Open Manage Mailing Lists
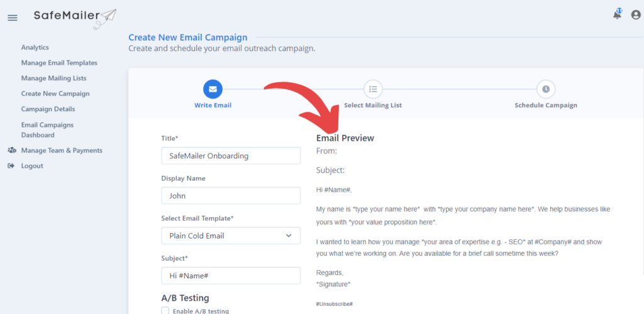 [54, 78]
